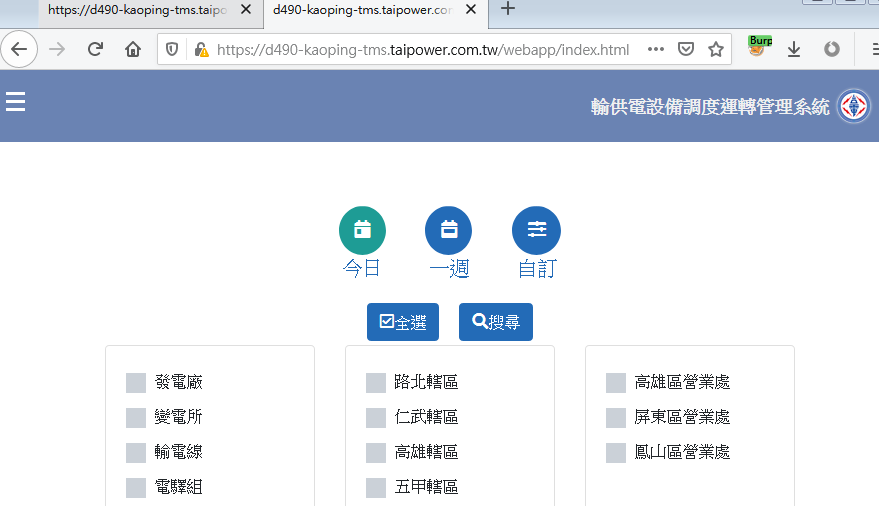Save page to Pocket
The image size is (879, 506).
point(686,49)
